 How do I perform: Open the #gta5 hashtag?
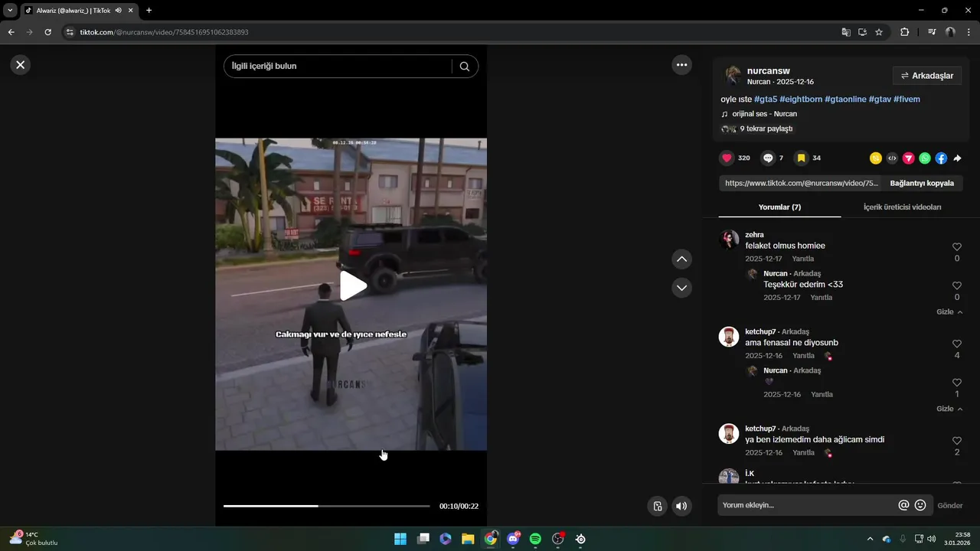pyautogui.click(x=766, y=99)
